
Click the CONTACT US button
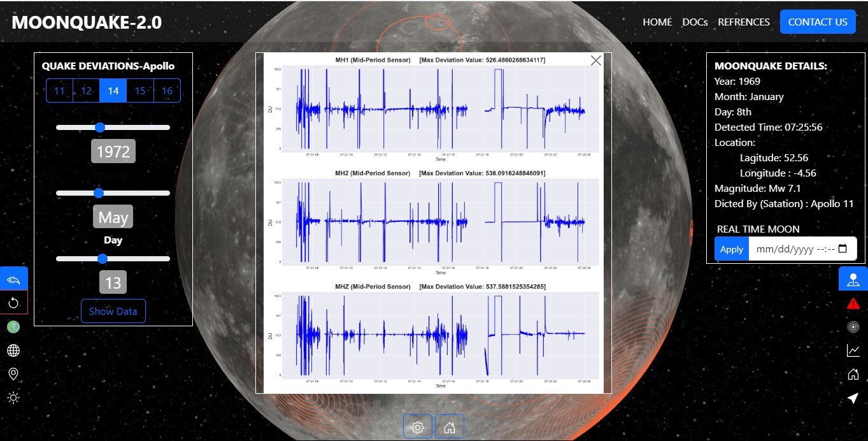click(818, 22)
